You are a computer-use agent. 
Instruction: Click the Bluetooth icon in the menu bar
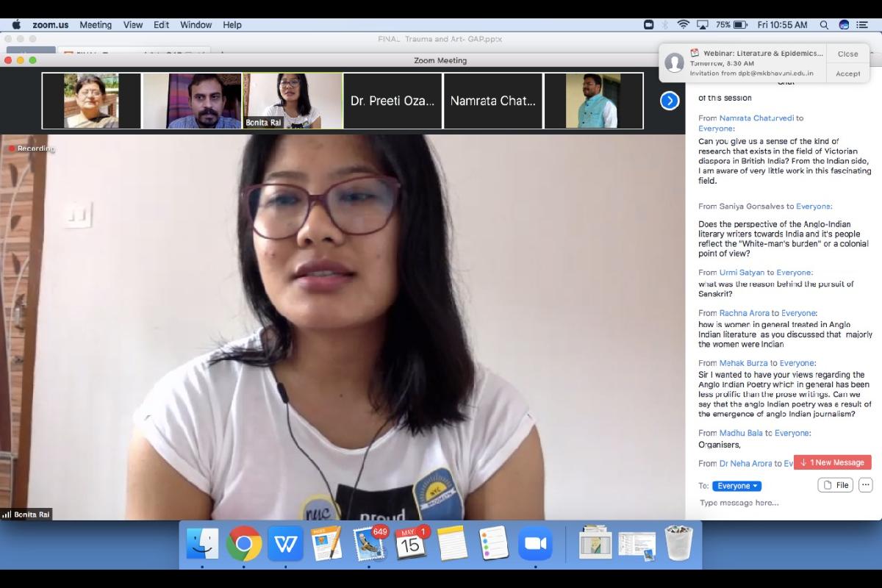pyautogui.click(x=665, y=24)
